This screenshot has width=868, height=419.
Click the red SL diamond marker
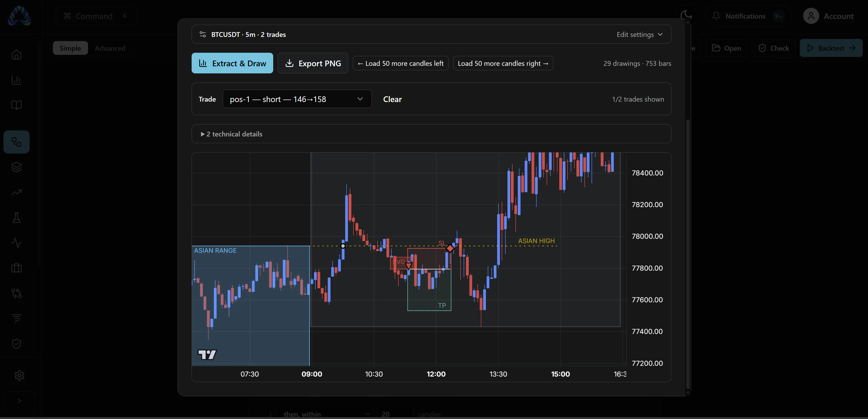click(450, 248)
